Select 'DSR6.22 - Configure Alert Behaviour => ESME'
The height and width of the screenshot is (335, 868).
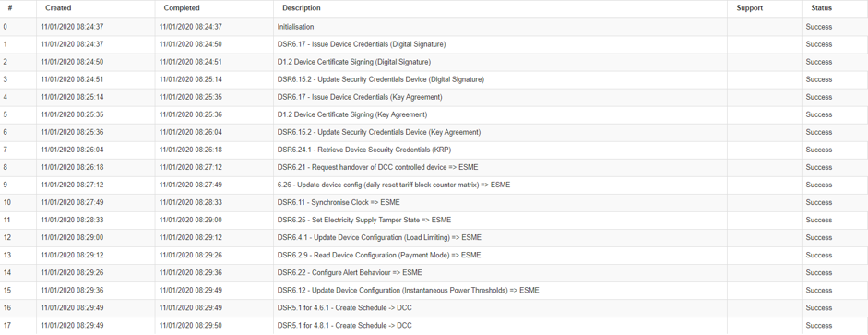(x=350, y=273)
